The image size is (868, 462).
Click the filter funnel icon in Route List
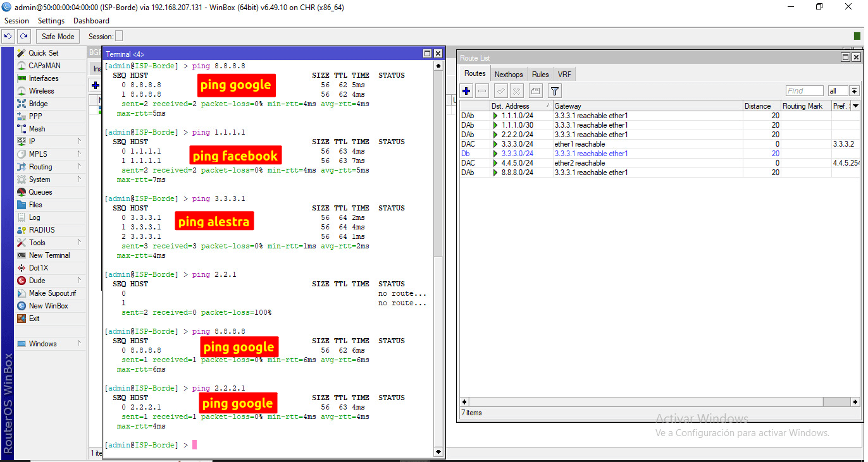[554, 91]
